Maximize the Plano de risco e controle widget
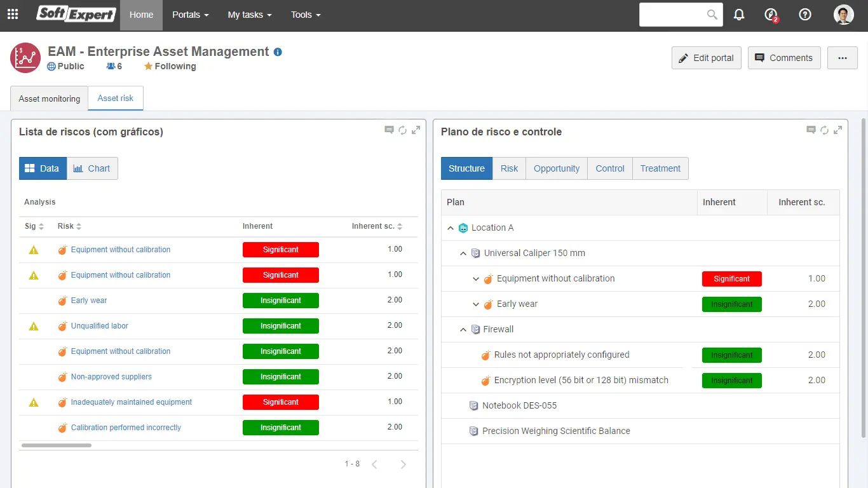 [x=838, y=130]
